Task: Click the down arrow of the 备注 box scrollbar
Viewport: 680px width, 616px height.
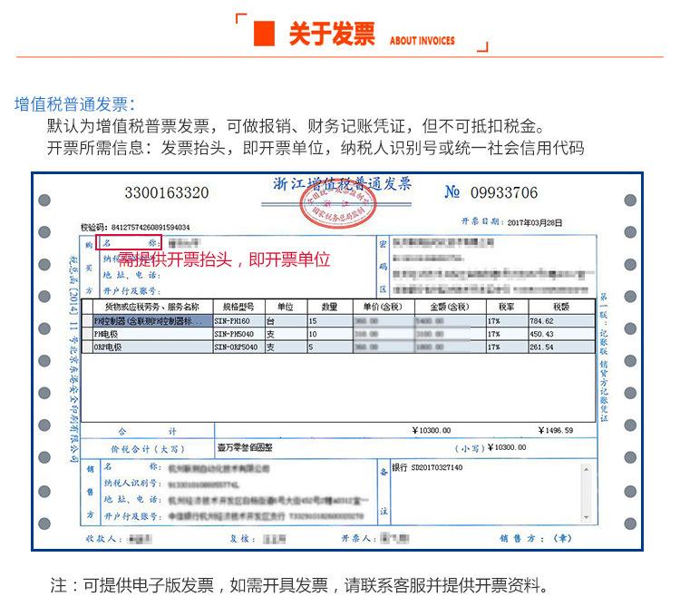Action: [586, 517]
